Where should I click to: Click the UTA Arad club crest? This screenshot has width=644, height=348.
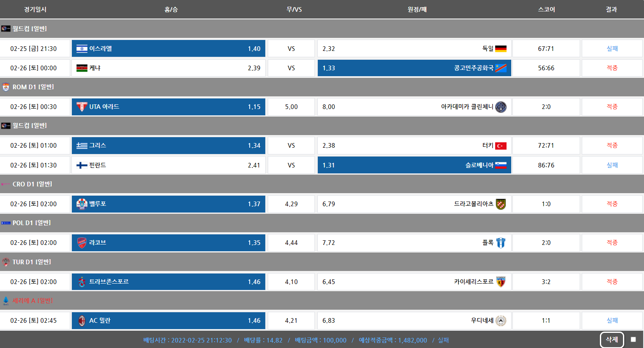82,107
